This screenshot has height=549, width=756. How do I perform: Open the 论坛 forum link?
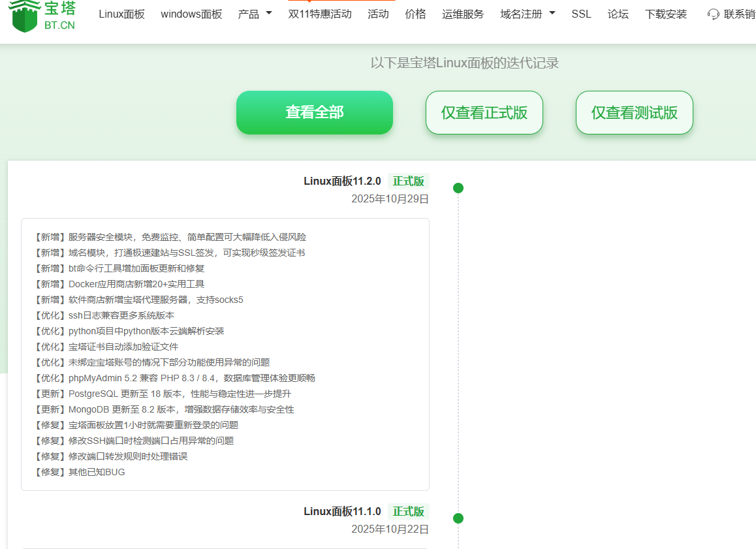point(618,14)
